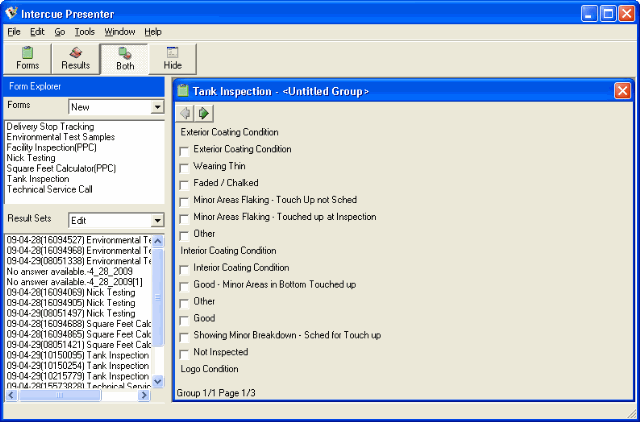Select result 09-04-29(08051421) Square Feet Calc
Viewport: 640px width, 422px height.
click(78, 345)
